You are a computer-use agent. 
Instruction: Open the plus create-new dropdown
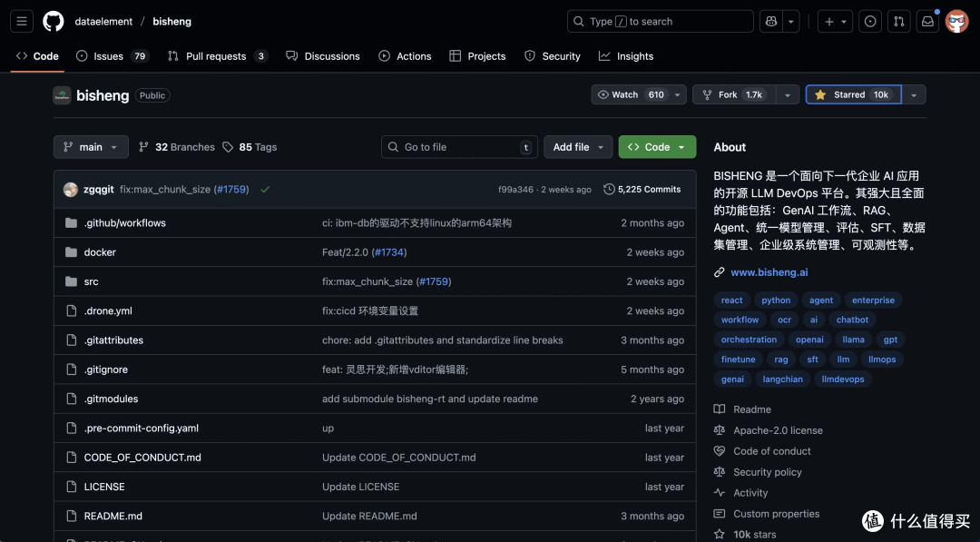(835, 21)
